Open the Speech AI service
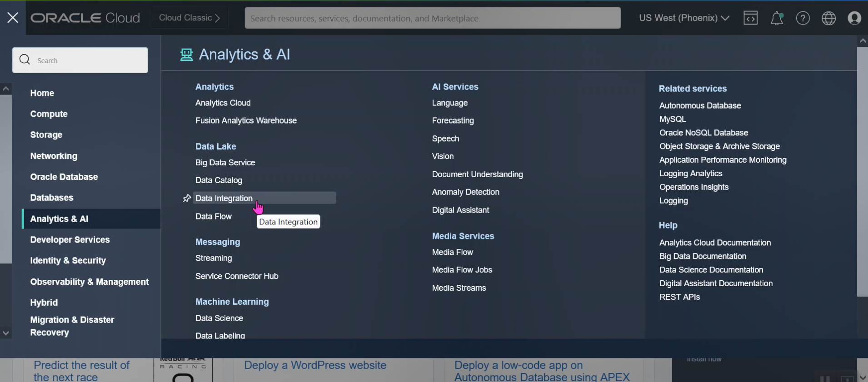Screen dimensions: 868x382 (x=445, y=139)
